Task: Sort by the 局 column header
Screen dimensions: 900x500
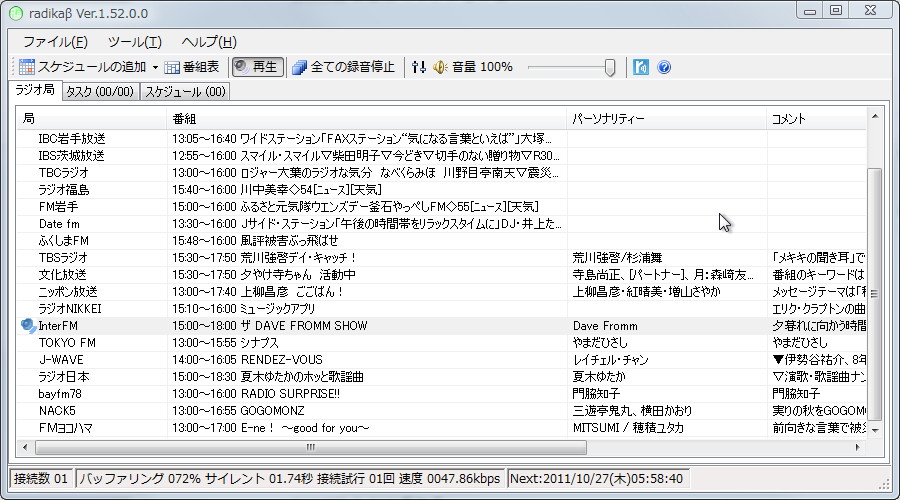Action: click(92, 119)
